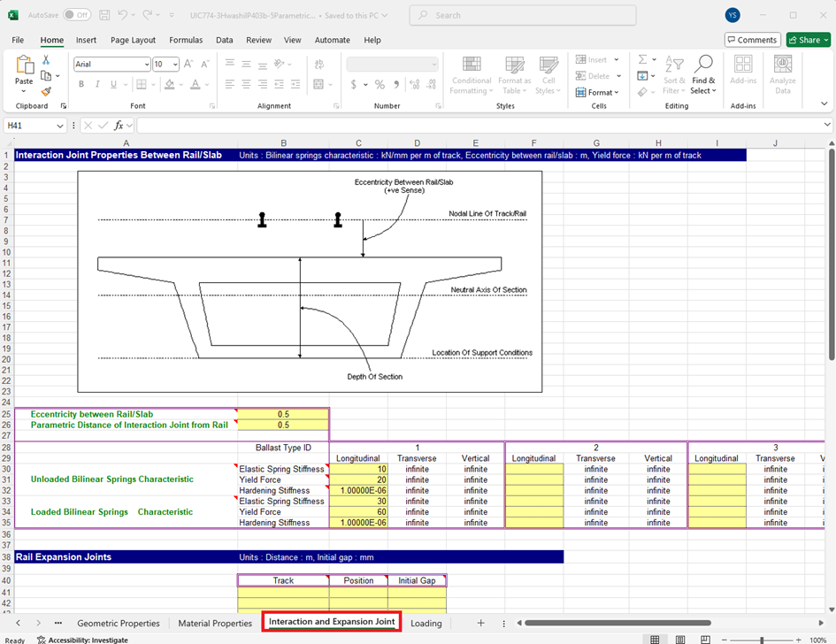Click the zoom slider in status bar

762,640
